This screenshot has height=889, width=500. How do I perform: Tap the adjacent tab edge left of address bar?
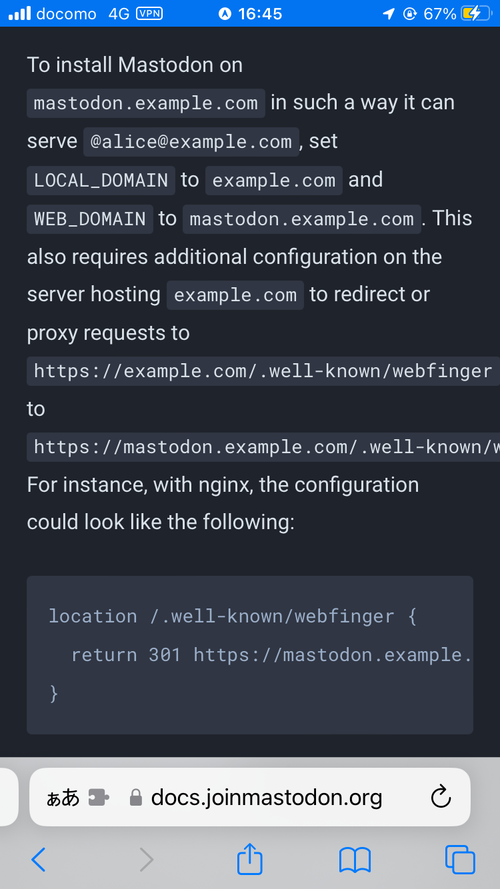tap(9, 797)
